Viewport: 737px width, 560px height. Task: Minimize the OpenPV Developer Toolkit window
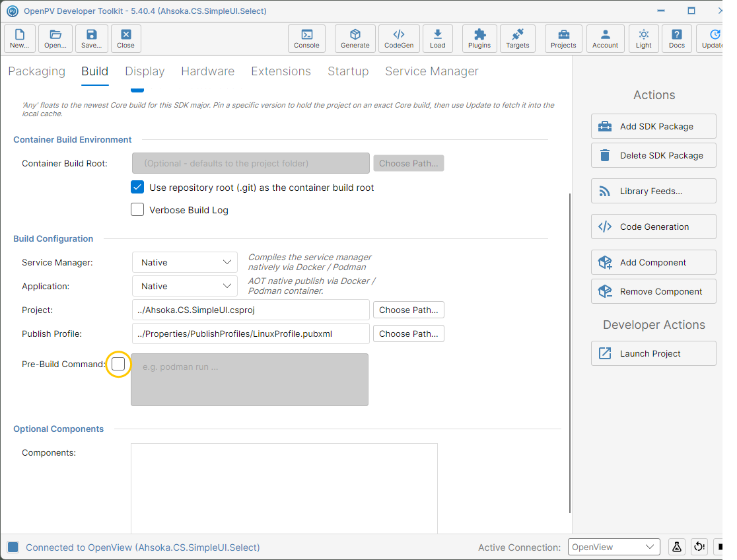661,11
